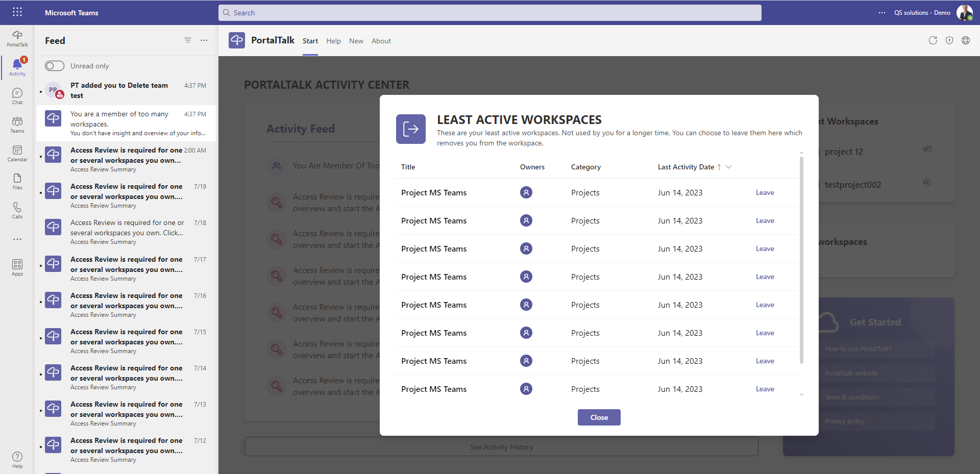Open the QS solutions profile avatar

(964, 13)
